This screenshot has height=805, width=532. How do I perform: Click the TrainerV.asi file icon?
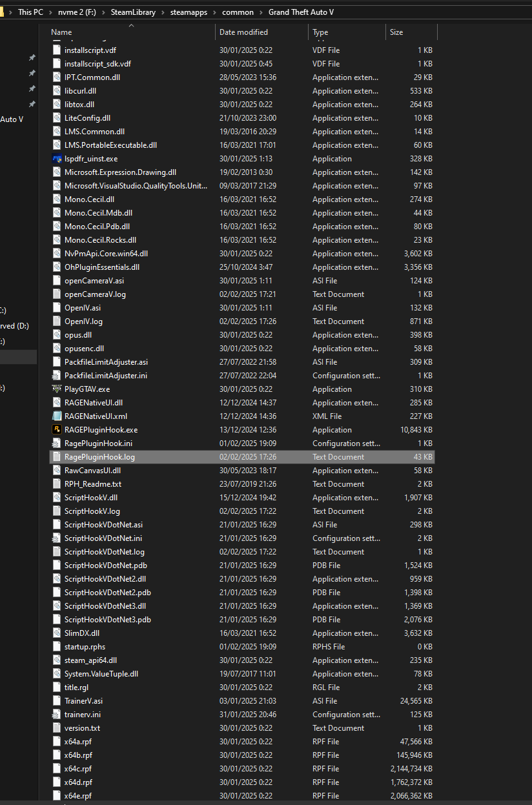tap(57, 701)
